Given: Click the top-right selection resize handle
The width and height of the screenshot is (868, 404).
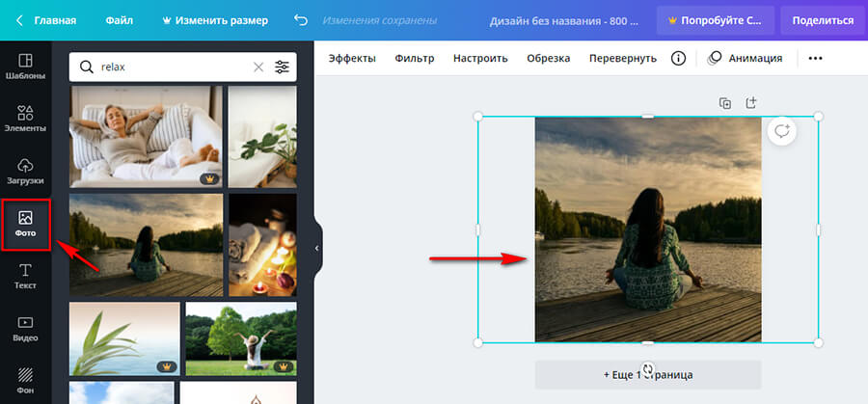Looking at the screenshot, I should pos(819,117).
